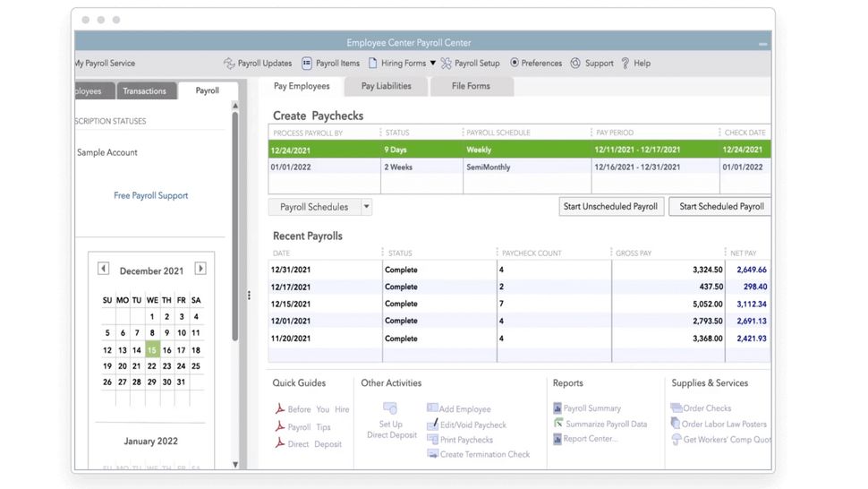Open Before You Hire PDF guide icon
The image size is (868, 489).
click(x=280, y=408)
